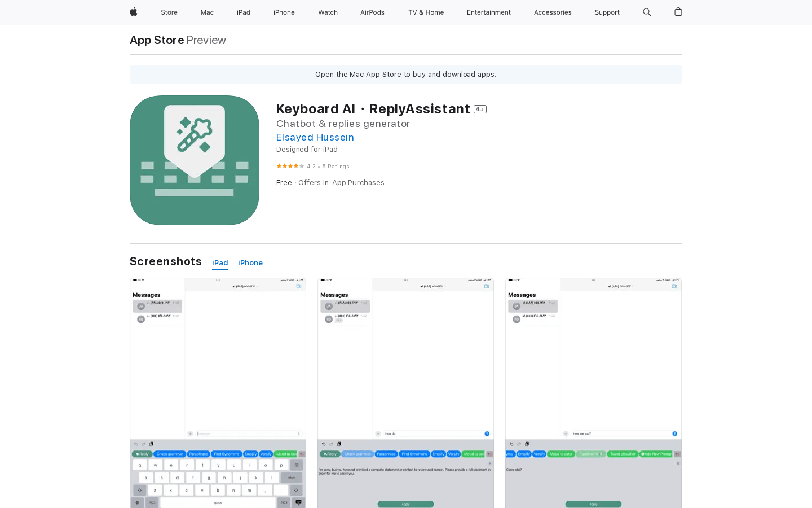Choose the Tweet classifier prompt
812x508 pixels.
point(623,453)
